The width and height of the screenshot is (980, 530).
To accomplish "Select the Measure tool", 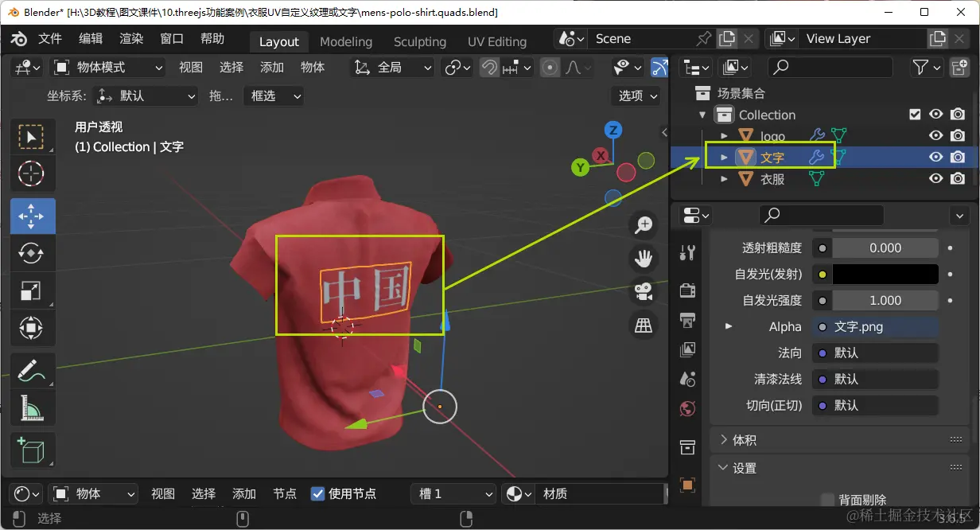I will click(x=32, y=408).
